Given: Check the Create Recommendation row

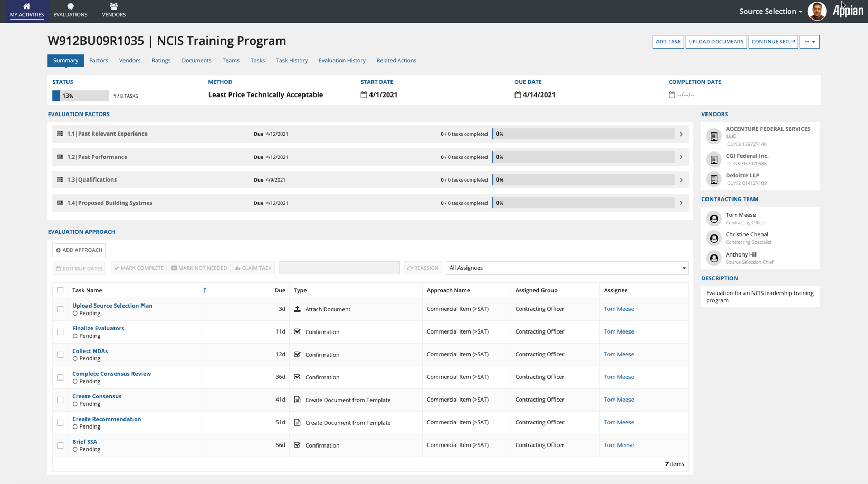Looking at the screenshot, I should tap(60, 423).
